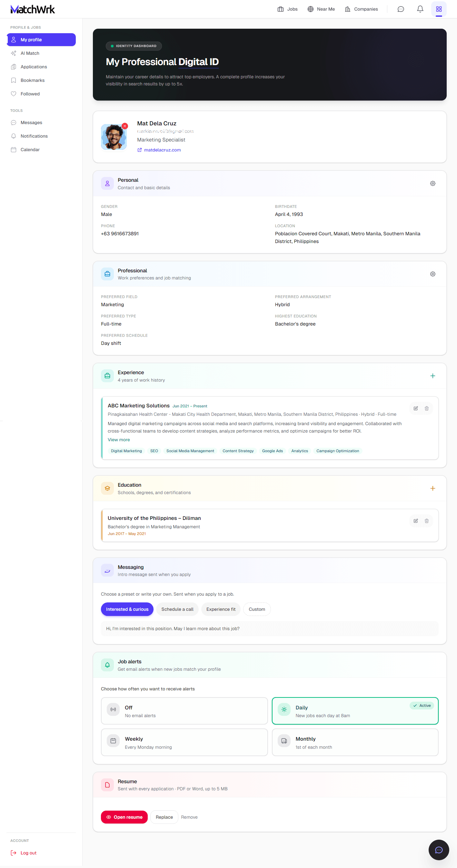
Task: Add a new education entry
Action: [x=432, y=488]
